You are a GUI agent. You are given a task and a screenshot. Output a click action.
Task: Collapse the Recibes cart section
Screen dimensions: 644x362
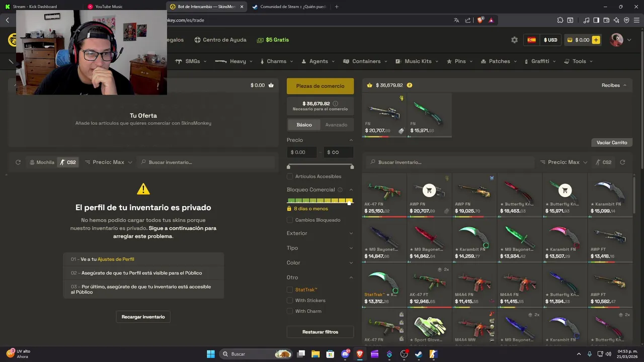click(614, 85)
